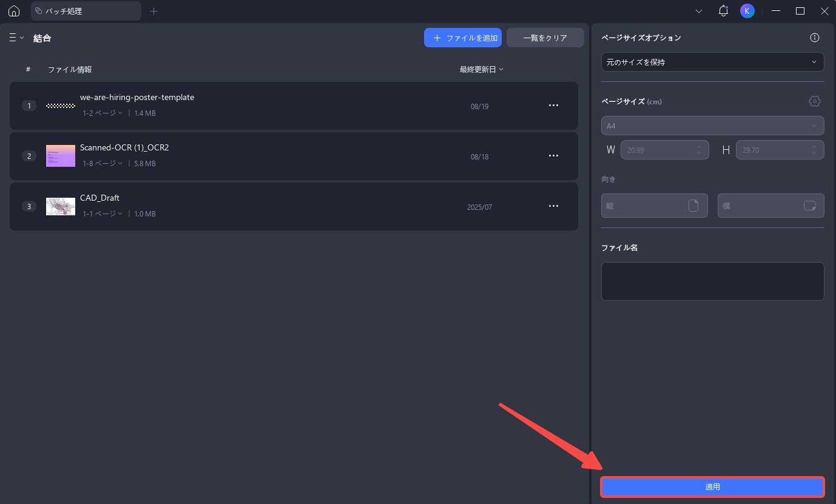Select 横 landscape orientation
The height and width of the screenshot is (504, 836).
click(x=770, y=206)
